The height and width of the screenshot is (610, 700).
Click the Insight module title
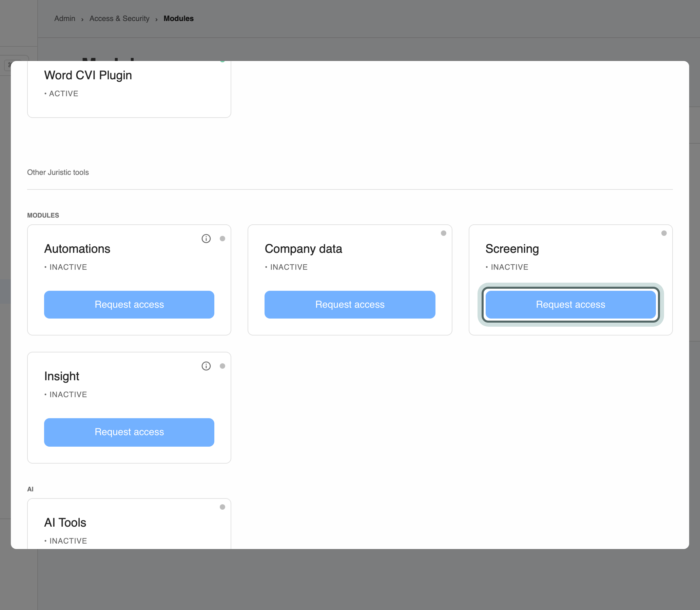[62, 376]
